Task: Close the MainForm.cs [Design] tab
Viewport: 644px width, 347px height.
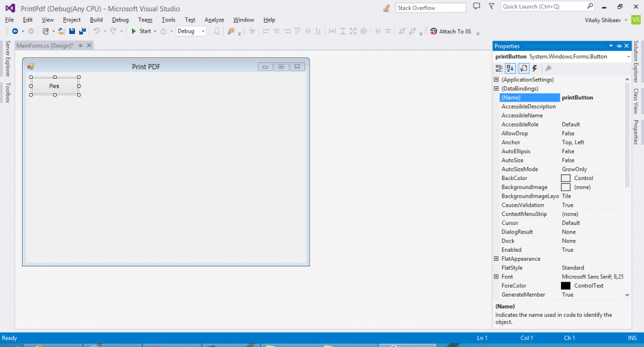Action: pos(89,45)
